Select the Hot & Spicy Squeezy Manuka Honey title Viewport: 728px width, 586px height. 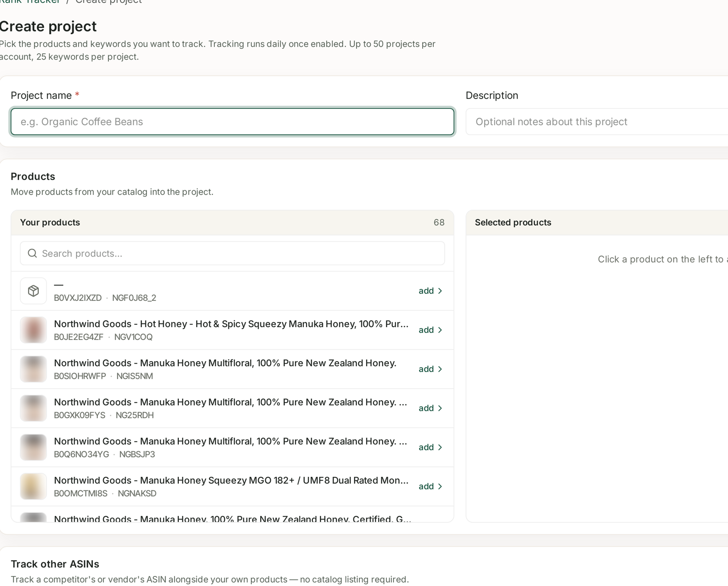[231, 324]
